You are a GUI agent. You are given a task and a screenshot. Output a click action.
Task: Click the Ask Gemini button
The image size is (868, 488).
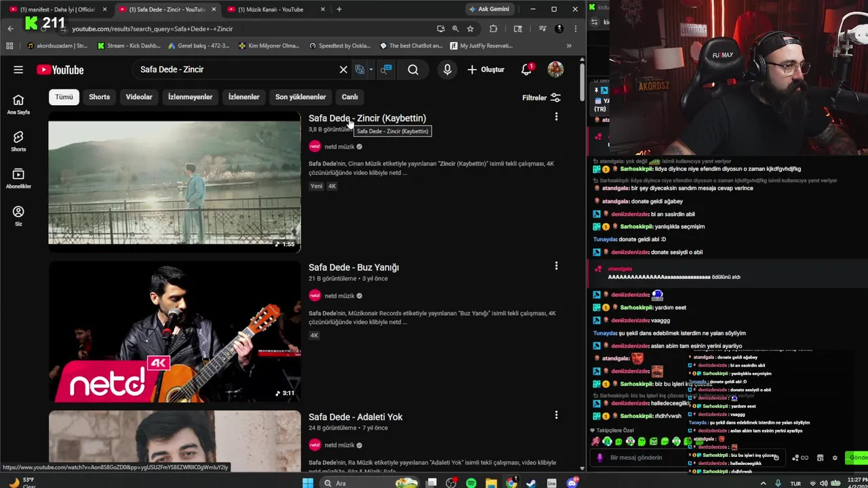489,9
